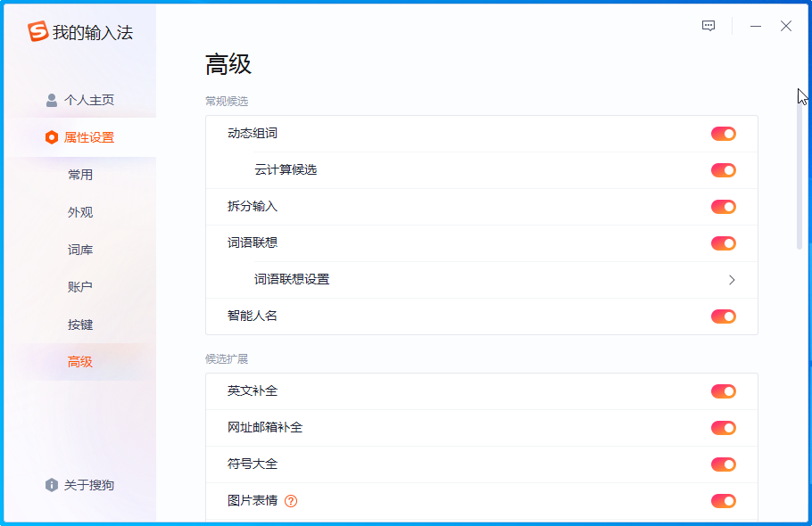The height and width of the screenshot is (526, 812).
Task: Toggle 动态组词 switch off
Action: pos(724,134)
